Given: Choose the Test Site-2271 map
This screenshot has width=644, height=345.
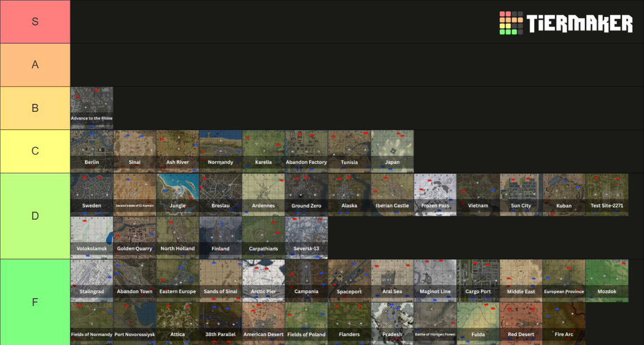Looking at the screenshot, I should [x=607, y=195].
